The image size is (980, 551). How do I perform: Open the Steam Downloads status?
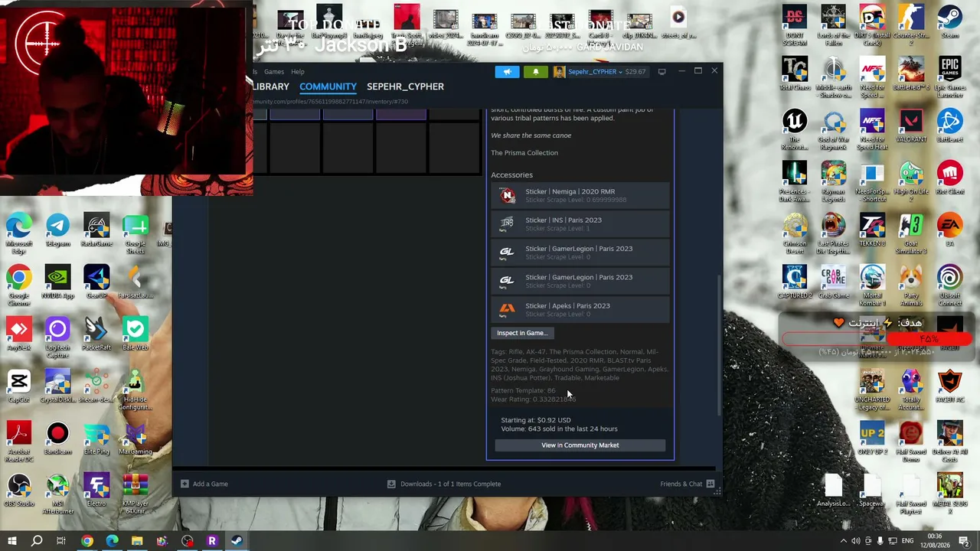[444, 484]
